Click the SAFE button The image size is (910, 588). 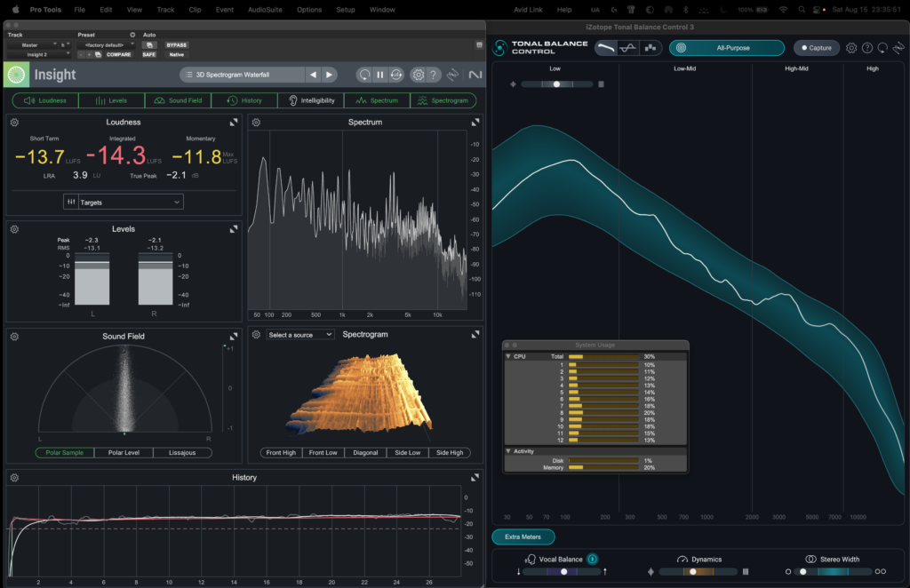(149, 54)
